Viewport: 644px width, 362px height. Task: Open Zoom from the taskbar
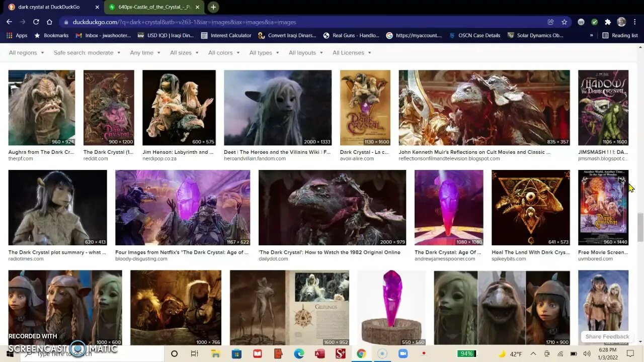point(403,354)
